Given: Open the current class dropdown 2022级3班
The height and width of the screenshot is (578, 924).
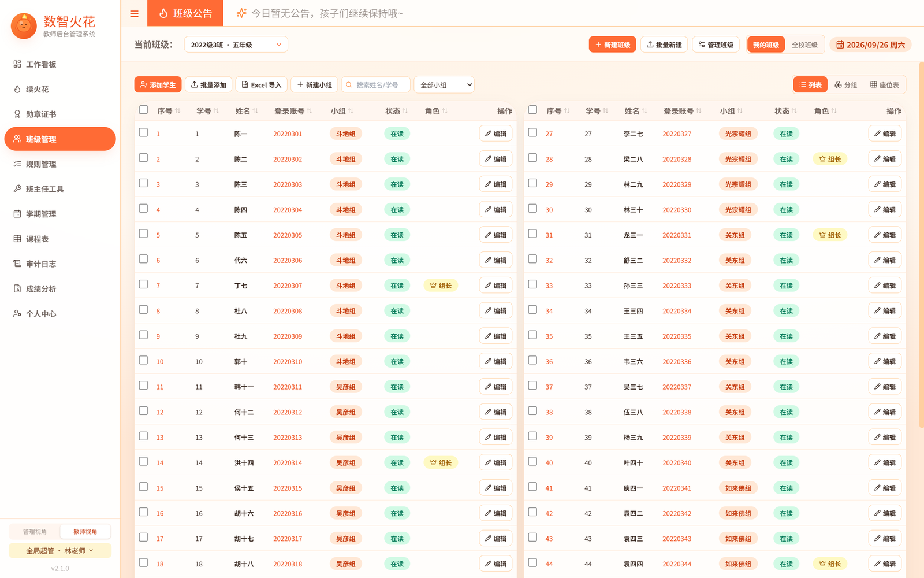Looking at the screenshot, I should pos(236,45).
